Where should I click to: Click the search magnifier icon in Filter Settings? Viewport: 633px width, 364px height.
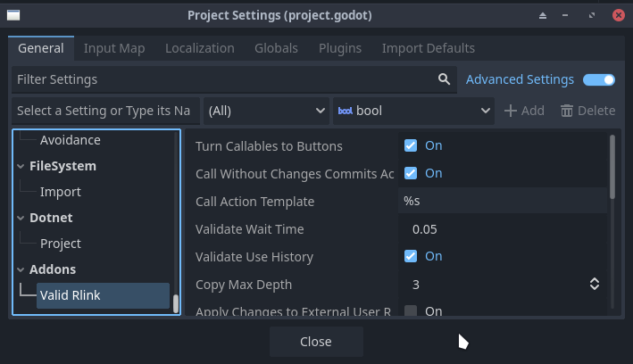[x=444, y=79]
